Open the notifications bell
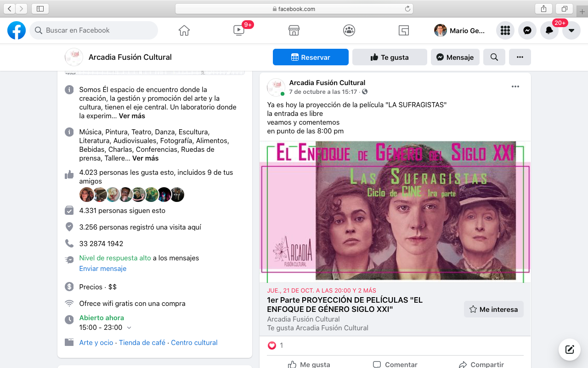Screen dimensions: 588x368 [x=549, y=30]
